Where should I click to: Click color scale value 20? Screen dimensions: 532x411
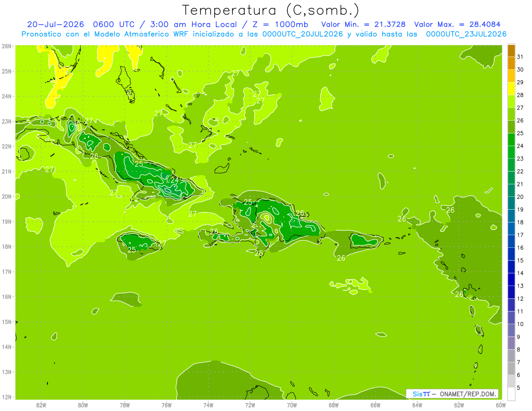coord(520,197)
